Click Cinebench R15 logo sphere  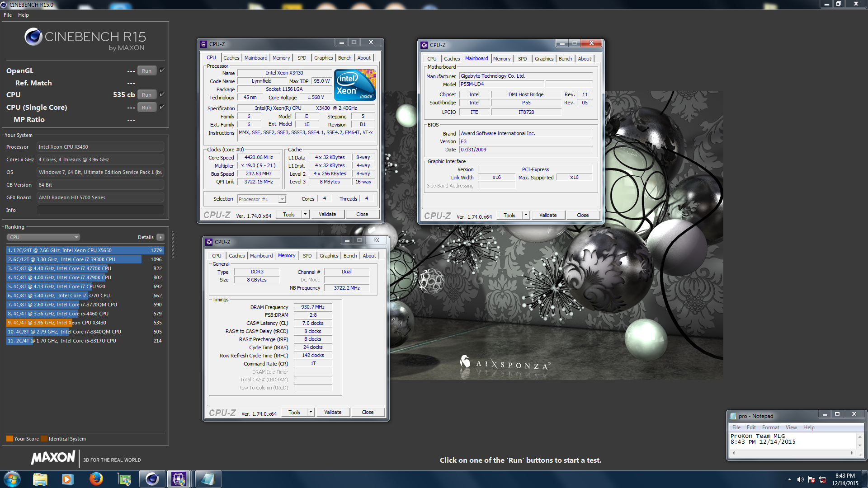point(33,37)
